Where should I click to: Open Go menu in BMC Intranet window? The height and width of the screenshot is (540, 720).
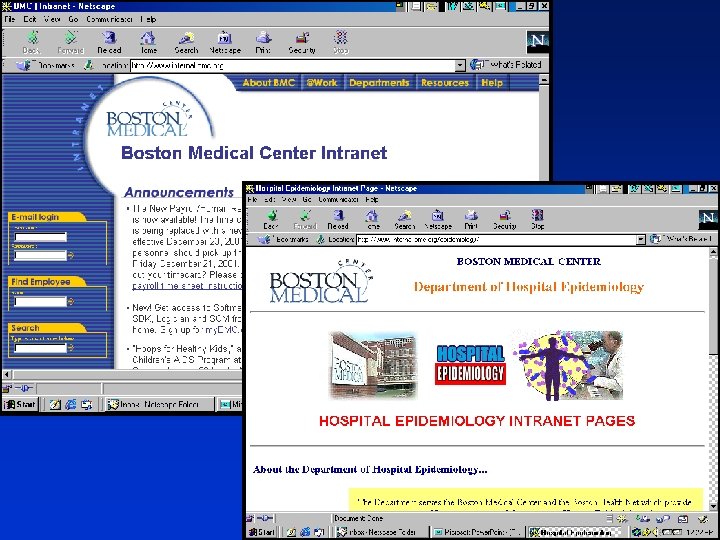73,19
